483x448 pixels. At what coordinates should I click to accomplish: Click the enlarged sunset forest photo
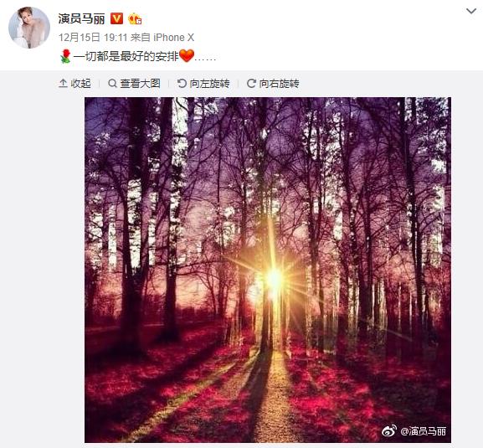pos(268,270)
